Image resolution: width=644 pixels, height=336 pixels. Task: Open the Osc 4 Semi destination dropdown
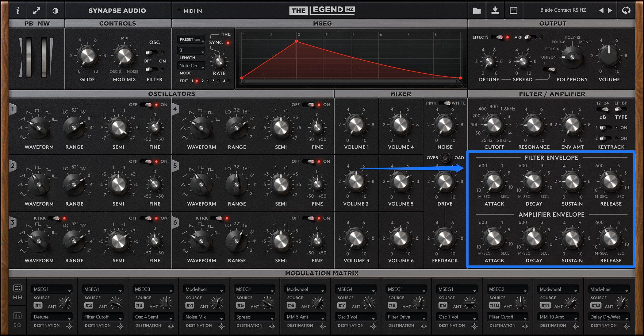[153, 317]
